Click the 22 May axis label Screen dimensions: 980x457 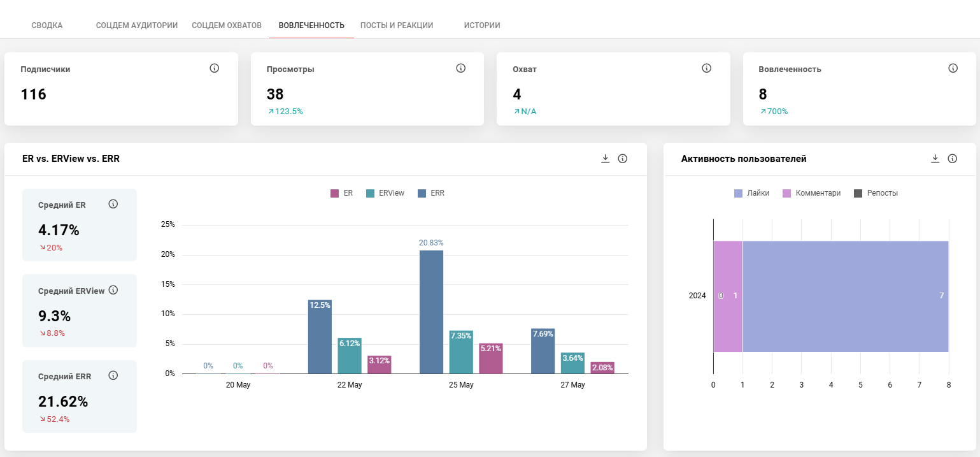point(350,386)
